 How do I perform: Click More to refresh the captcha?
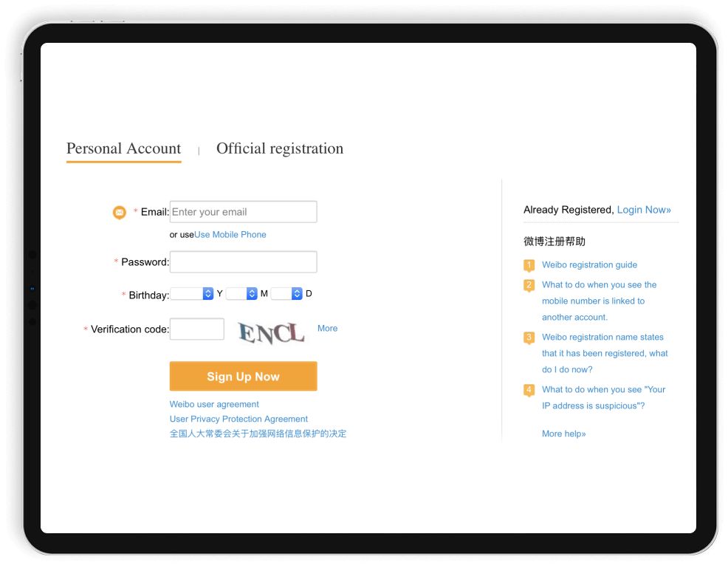[327, 329]
